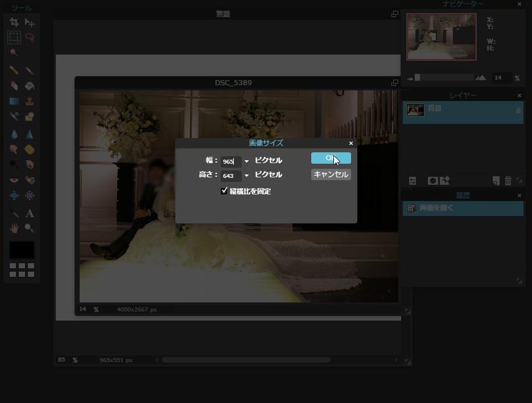Click the 幅 width input field

[x=230, y=161]
